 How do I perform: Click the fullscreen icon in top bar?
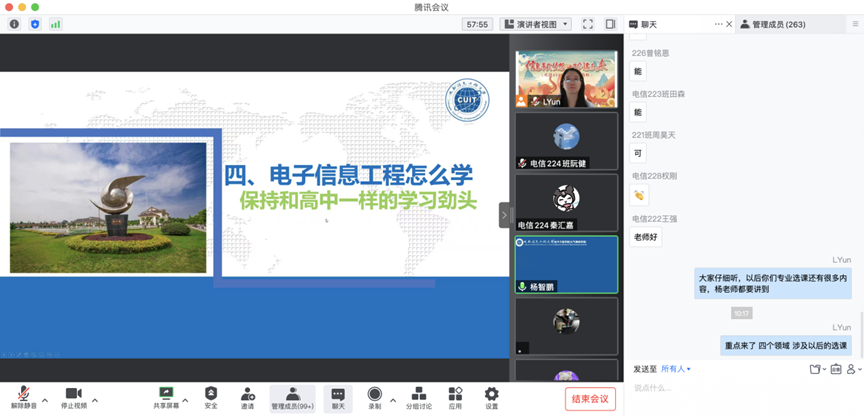(588, 24)
